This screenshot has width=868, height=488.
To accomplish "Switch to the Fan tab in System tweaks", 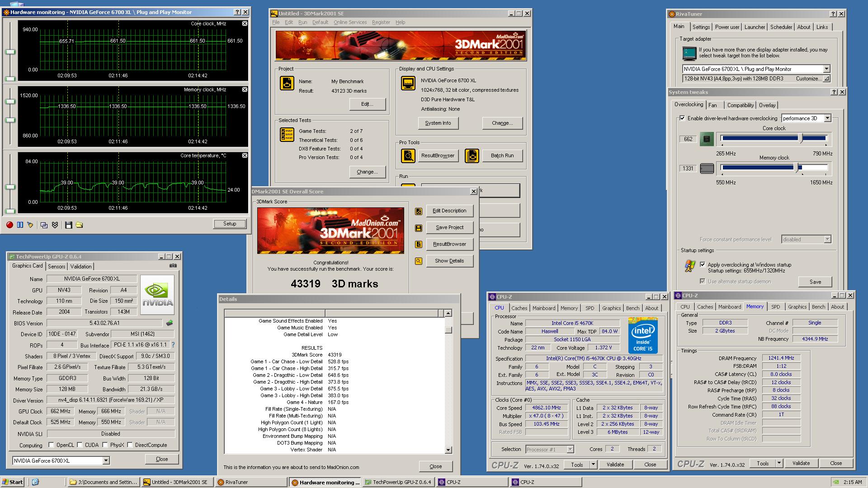I will (712, 105).
